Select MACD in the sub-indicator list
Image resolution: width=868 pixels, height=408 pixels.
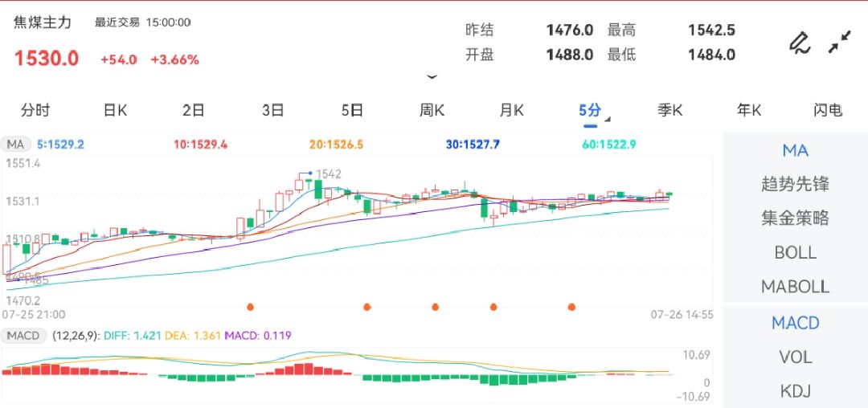(x=796, y=323)
